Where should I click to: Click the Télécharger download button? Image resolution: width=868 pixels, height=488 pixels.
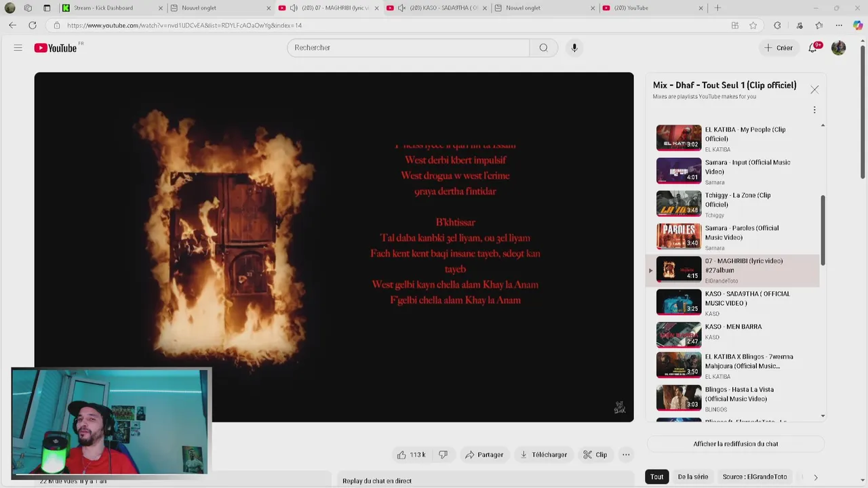tap(544, 455)
